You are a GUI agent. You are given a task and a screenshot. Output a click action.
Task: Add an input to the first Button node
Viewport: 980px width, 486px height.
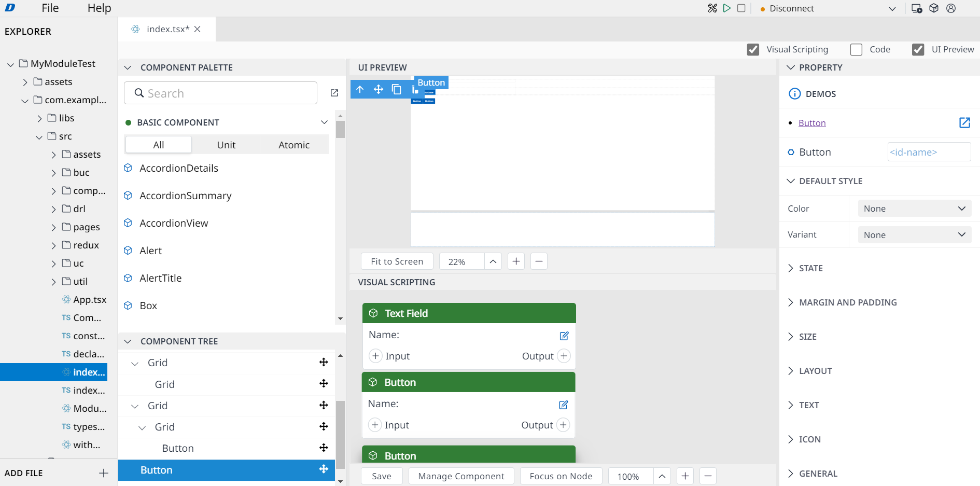coord(375,425)
